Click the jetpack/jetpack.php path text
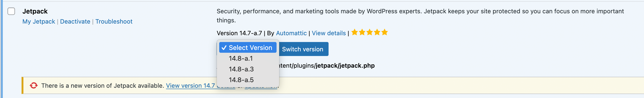This screenshot has width=644, height=98. pos(345,66)
